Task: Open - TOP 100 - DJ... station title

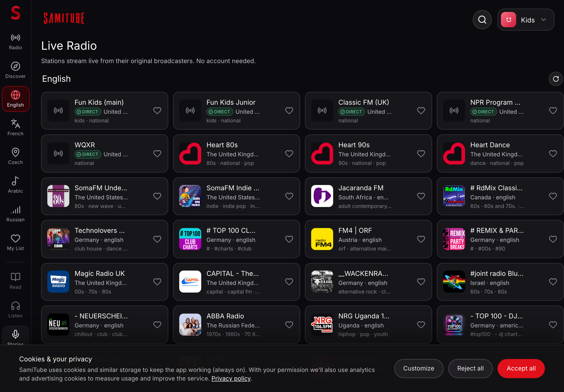Action: (x=496, y=316)
